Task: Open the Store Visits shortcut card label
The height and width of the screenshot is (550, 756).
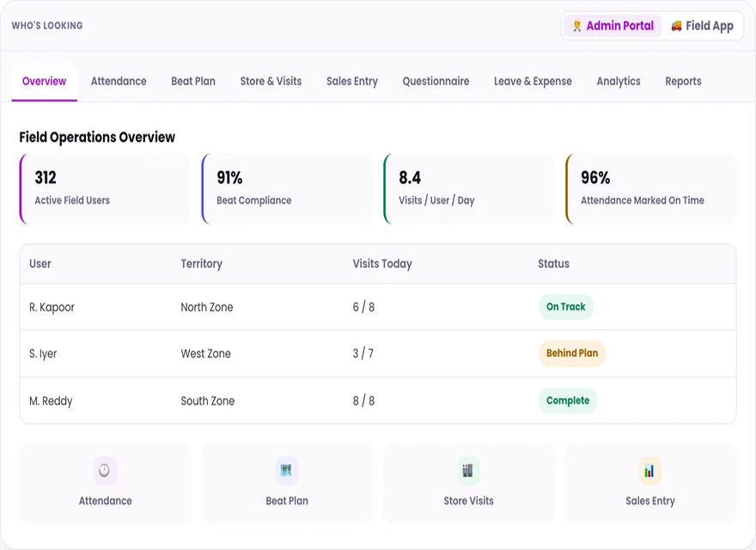Action: coord(469,501)
